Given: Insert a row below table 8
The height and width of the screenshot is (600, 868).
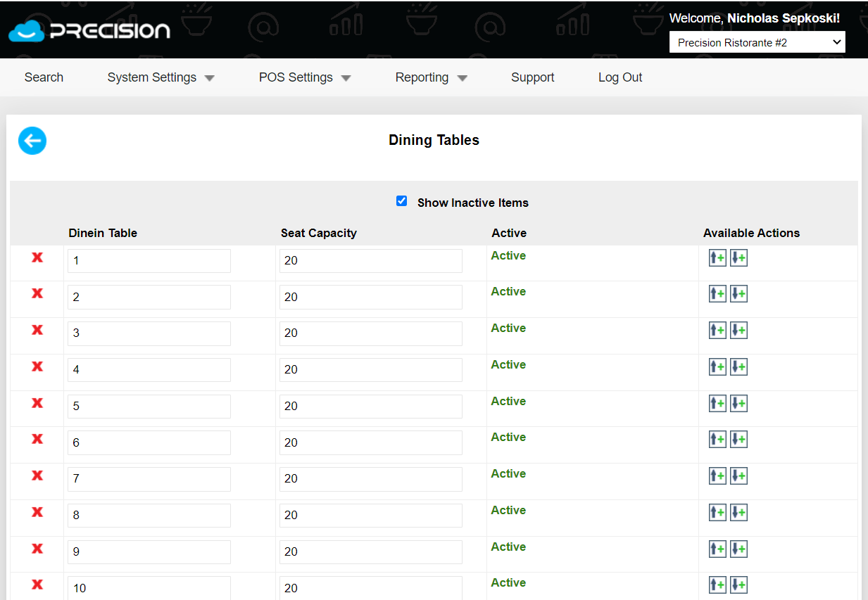Looking at the screenshot, I should coord(738,513).
